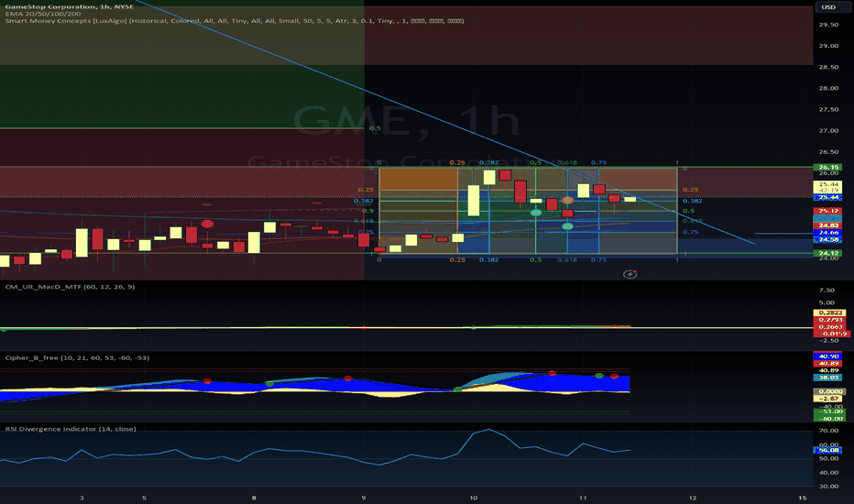This screenshot has height=504, width=854.
Task: Select the Cipher_B_free indicator legend
Action: pyautogui.click(x=77, y=358)
